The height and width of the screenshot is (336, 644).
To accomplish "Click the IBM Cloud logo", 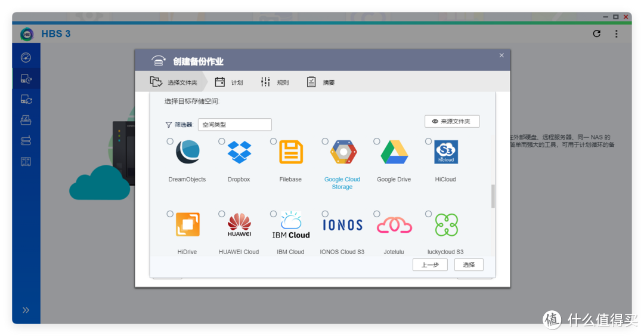I will coord(291,225).
